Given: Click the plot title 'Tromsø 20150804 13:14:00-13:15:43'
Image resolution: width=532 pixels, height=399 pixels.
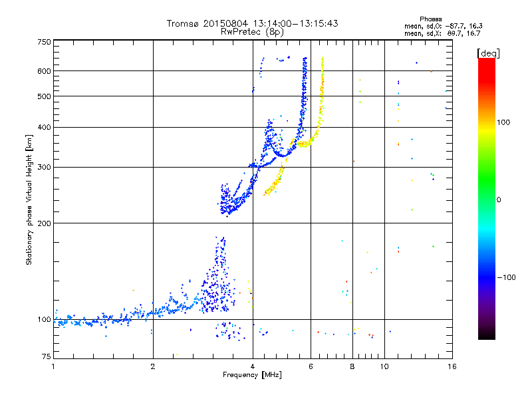Looking at the screenshot, I should [x=252, y=23].
